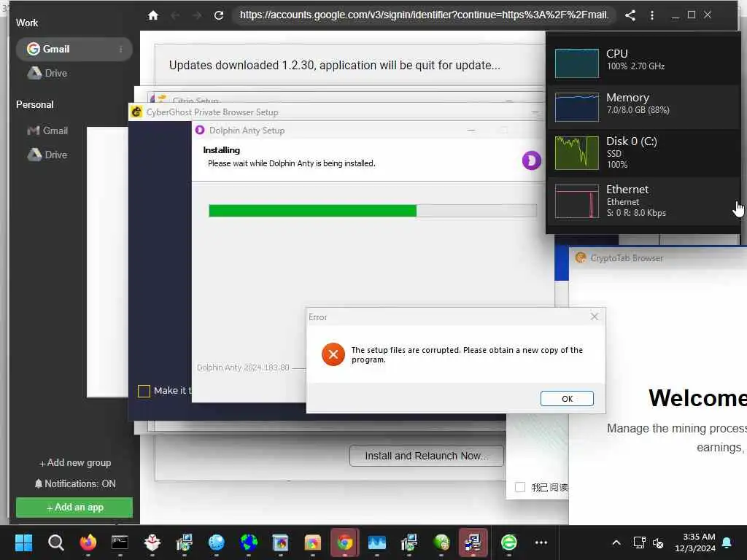Expand hidden system tray icons chevron
The image size is (747, 560).
pos(616,542)
